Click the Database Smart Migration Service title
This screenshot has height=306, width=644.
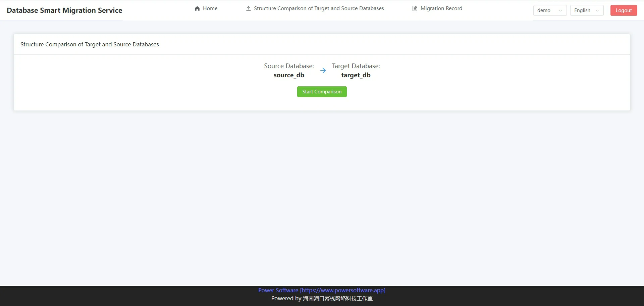[x=64, y=10]
